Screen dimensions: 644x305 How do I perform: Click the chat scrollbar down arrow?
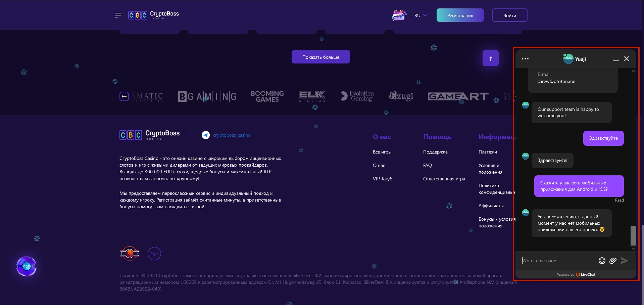tap(633, 249)
